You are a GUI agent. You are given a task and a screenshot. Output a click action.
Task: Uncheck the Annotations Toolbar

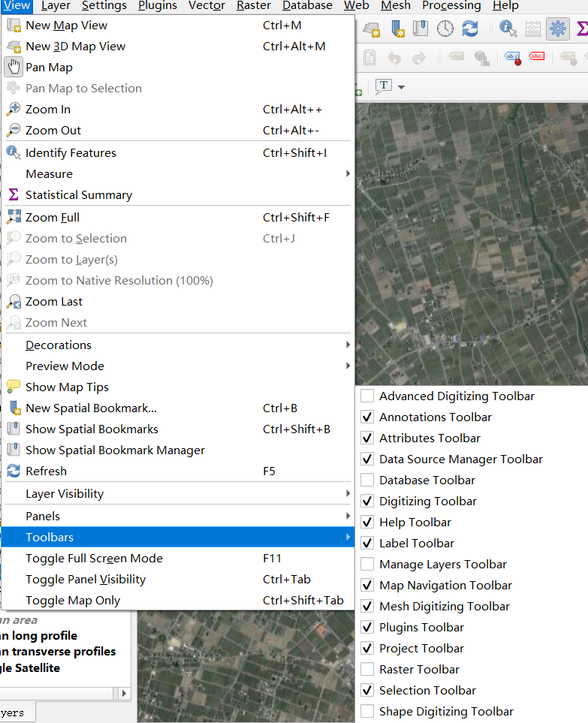click(367, 417)
